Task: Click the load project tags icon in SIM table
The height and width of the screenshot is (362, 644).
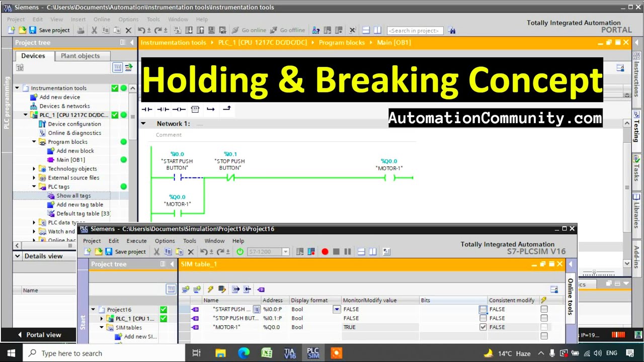Action: click(261, 289)
